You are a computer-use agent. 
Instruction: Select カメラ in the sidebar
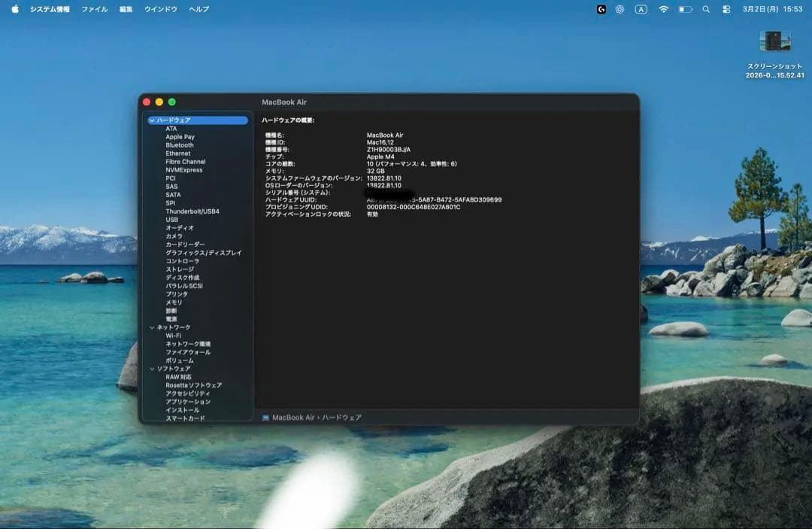tap(174, 236)
